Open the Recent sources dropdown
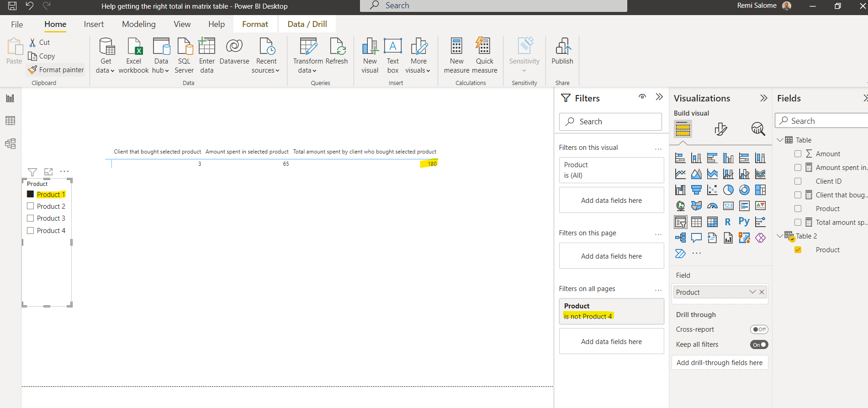The width and height of the screenshot is (868, 408). coord(266,55)
